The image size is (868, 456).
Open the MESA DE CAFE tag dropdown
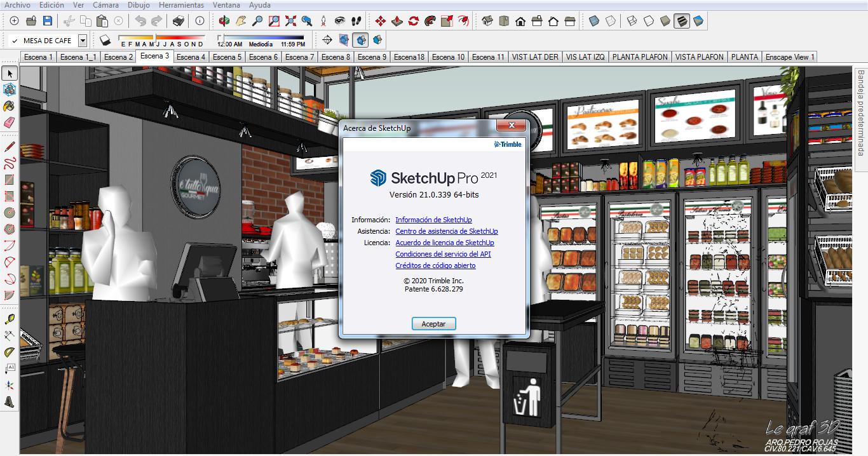tap(83, 41)
